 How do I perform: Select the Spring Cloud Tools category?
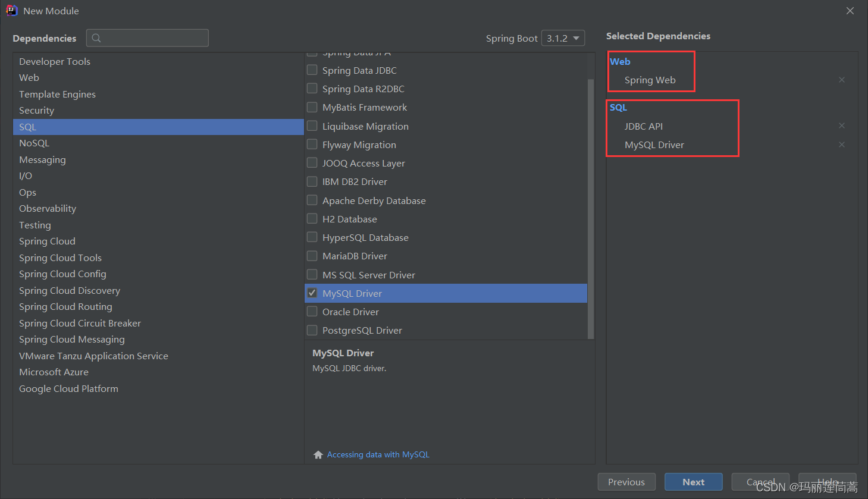[158, 258]
